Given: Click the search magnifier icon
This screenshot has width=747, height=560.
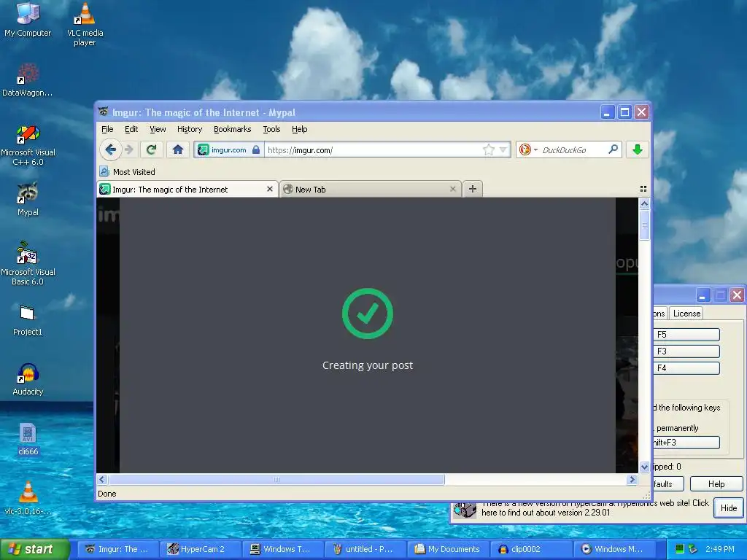Looking at the screenshot, I should click(x=613, y=149).
